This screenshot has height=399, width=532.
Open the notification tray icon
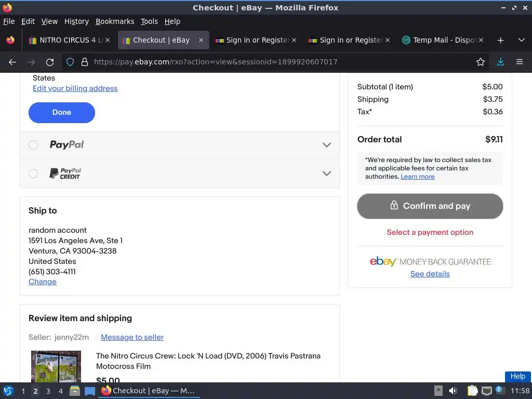click(x=500, y=390)
